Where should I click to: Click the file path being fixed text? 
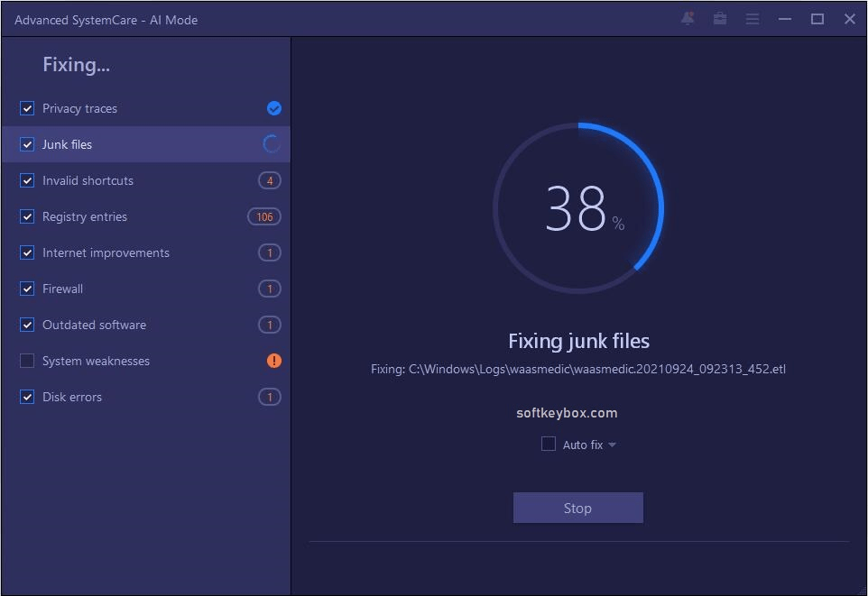pos(578,369)
